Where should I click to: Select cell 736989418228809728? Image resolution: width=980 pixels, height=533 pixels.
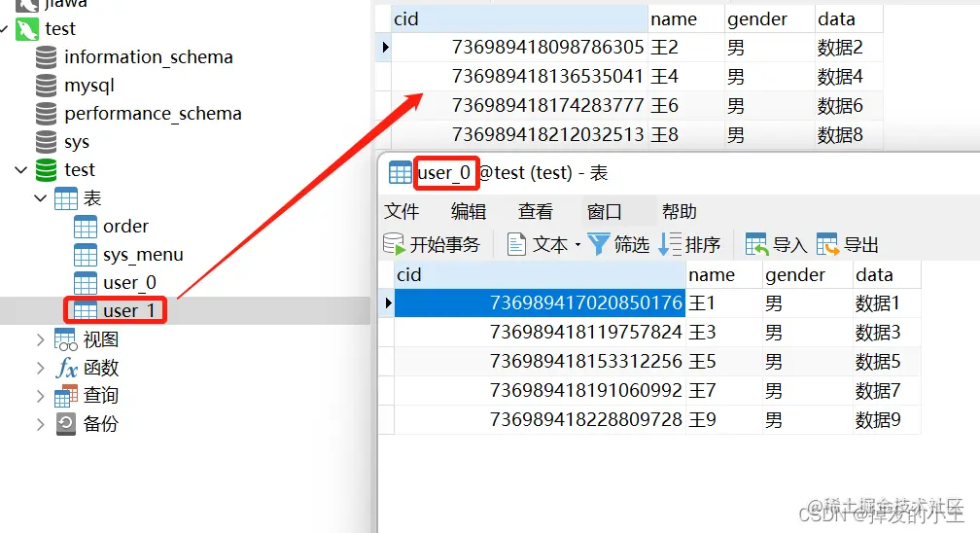540,420
